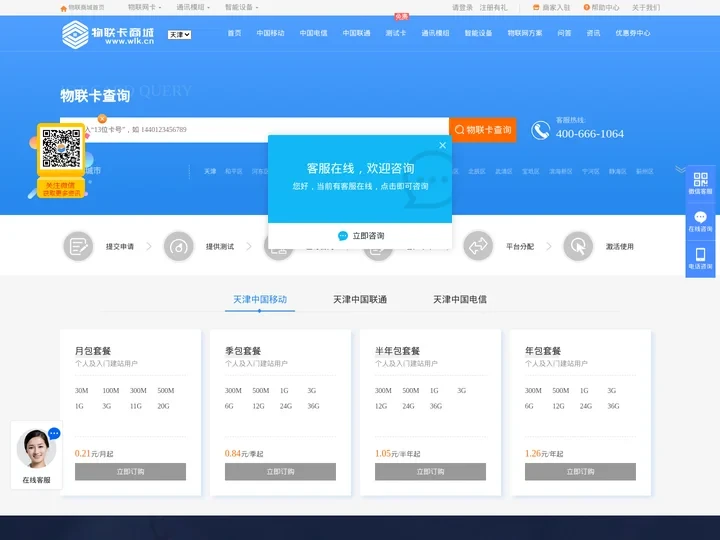
Task: Click the 提交申请 step icon
Action: 78,247
